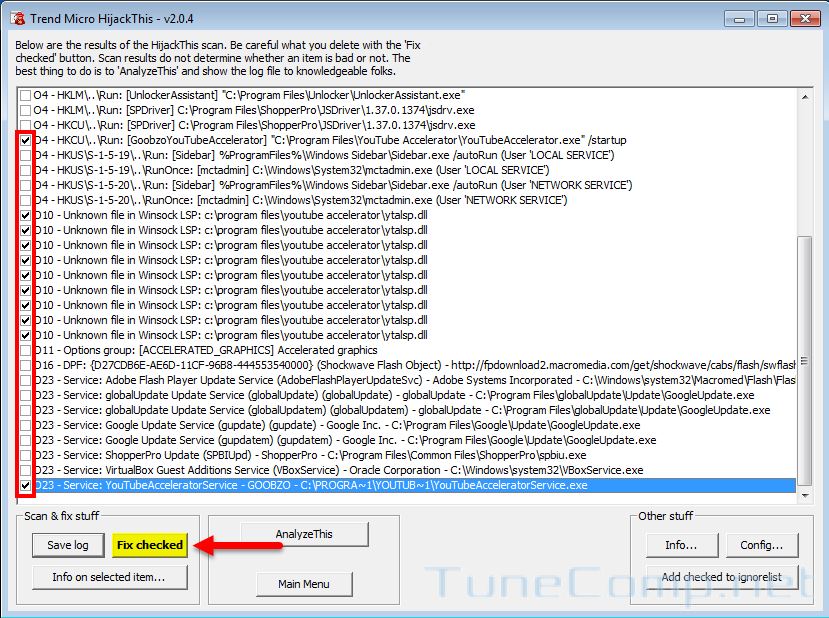
Task: Open the Config... settings
Action: [x=761, y=545]
